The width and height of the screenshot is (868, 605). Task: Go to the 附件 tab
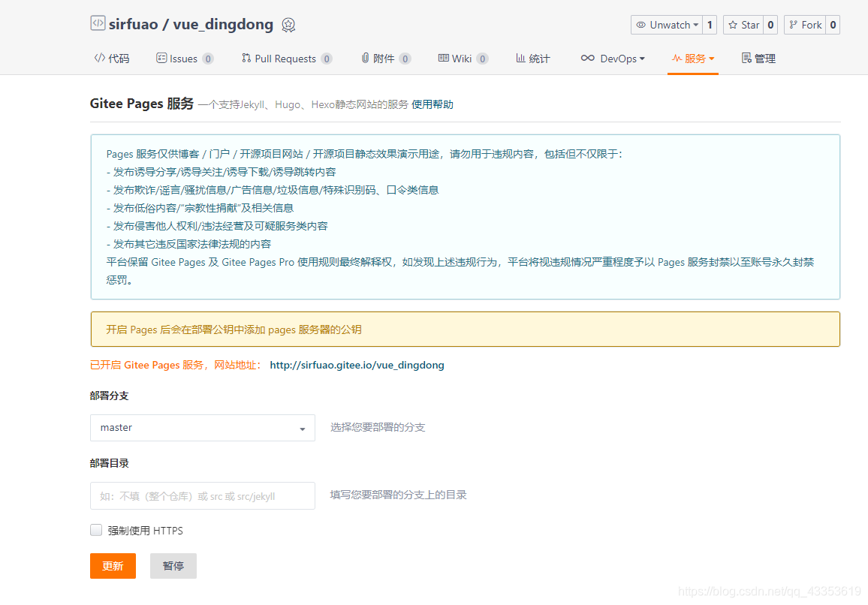click(386, 59)
